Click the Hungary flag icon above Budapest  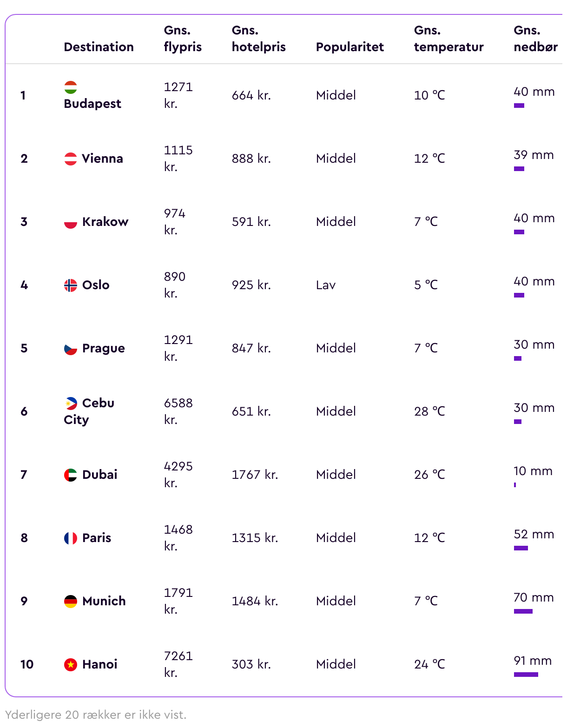(x=71, y=87)
